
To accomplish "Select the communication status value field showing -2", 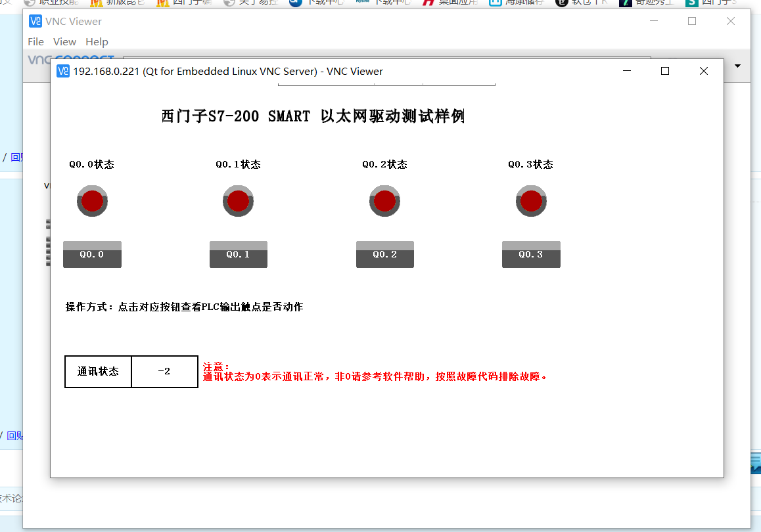I will click(x=164, y=372).
